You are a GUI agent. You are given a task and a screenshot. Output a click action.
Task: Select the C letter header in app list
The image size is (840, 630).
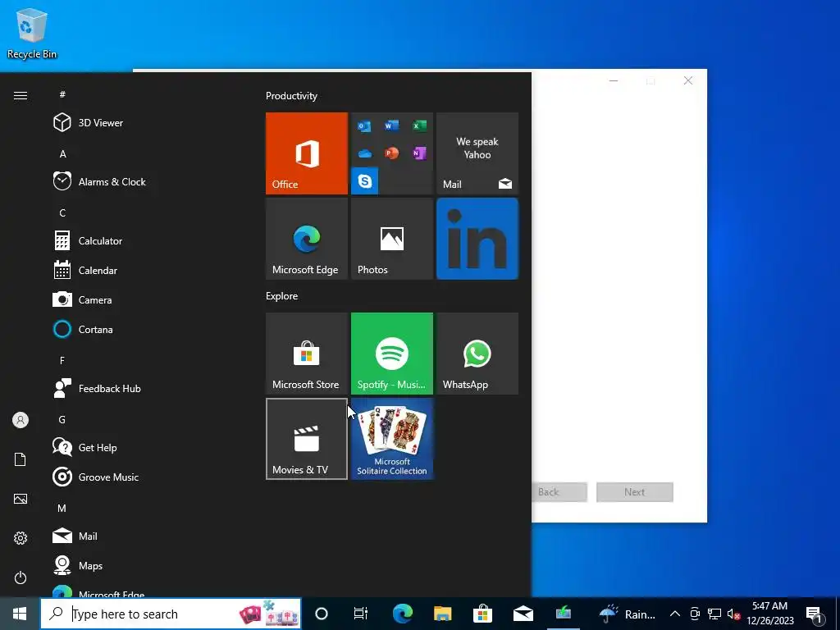tap(62, 212)
